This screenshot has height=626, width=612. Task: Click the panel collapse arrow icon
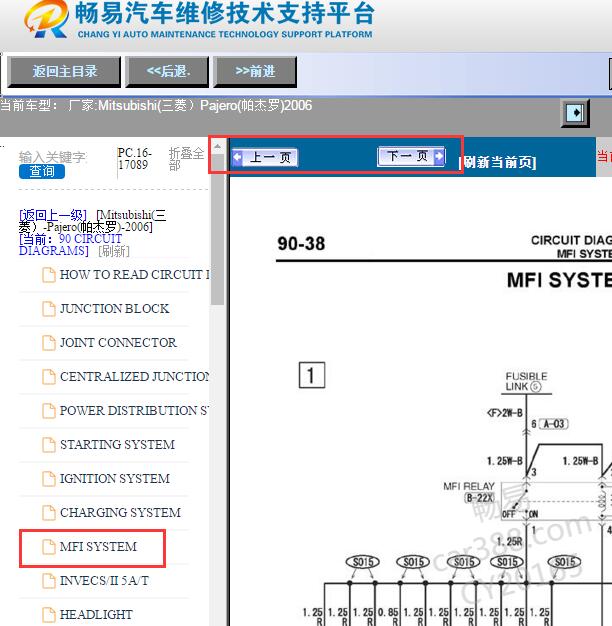click(x=575, y=113)
